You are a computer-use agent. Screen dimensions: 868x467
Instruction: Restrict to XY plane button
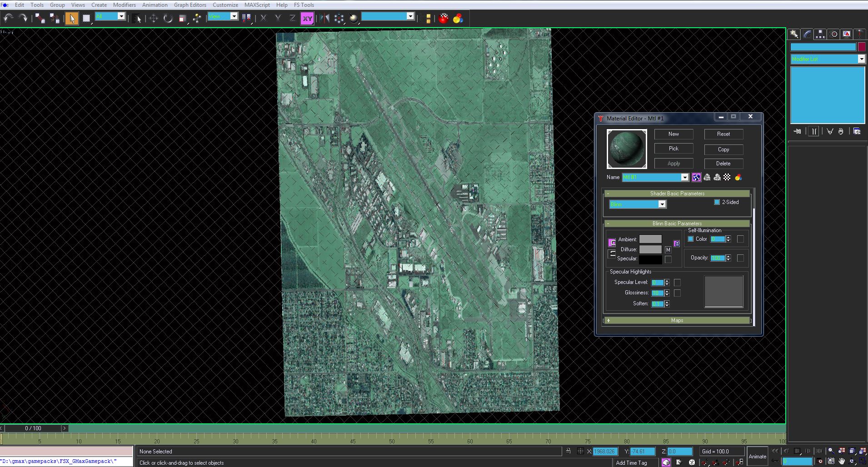[x=307, y=19]
